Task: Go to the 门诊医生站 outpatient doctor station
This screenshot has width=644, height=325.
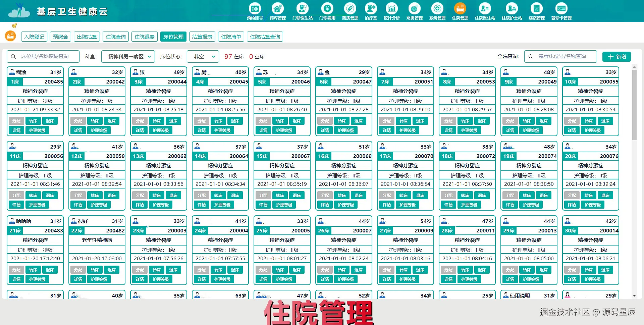Action: coord(303,11)
